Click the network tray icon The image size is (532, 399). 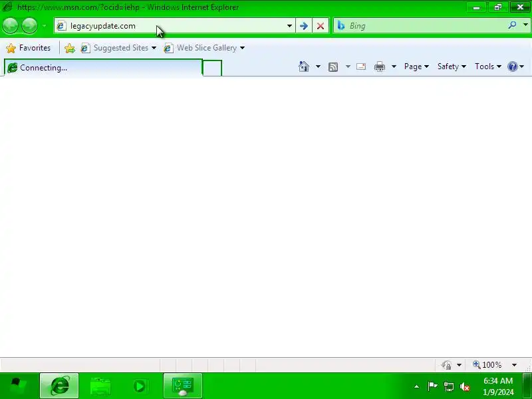(x=448, y=386)
